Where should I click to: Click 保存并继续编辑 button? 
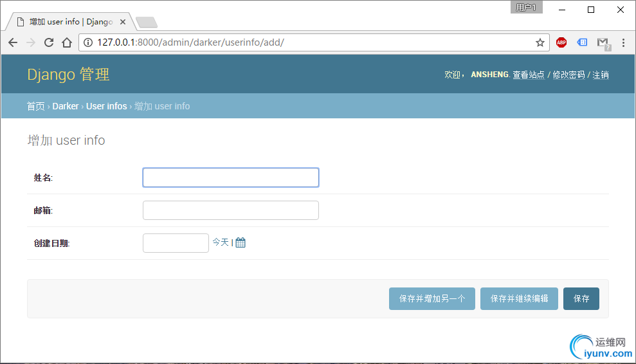[519, 298]
